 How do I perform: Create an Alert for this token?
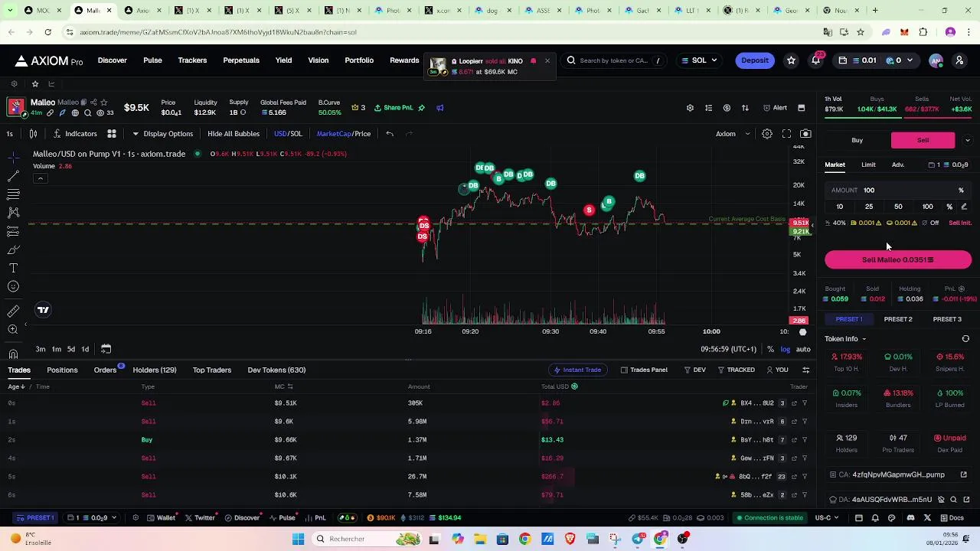pos(776,108)
